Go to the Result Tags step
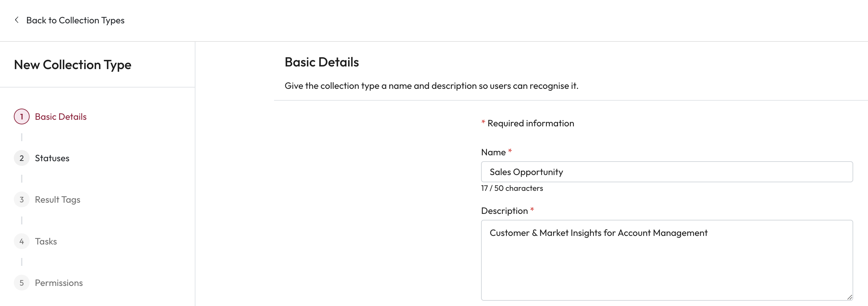 (57, 199)
